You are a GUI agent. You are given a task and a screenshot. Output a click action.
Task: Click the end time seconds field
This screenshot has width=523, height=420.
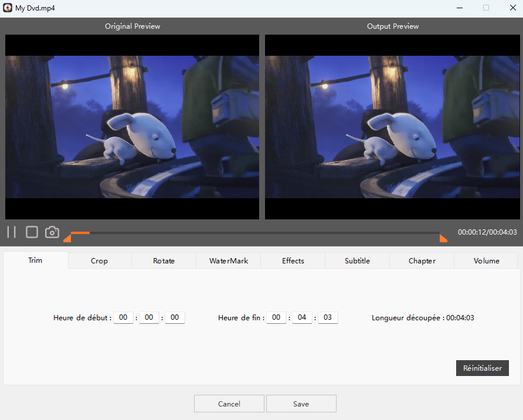point(328,317)
